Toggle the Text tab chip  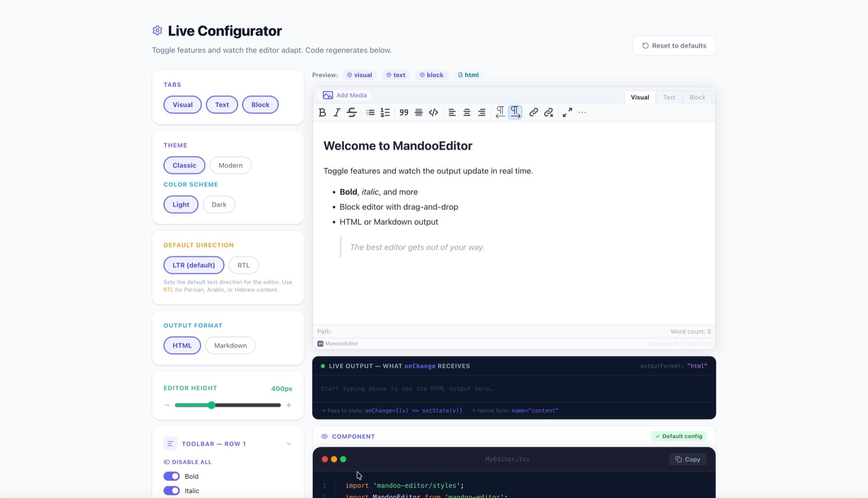point(222,105)
